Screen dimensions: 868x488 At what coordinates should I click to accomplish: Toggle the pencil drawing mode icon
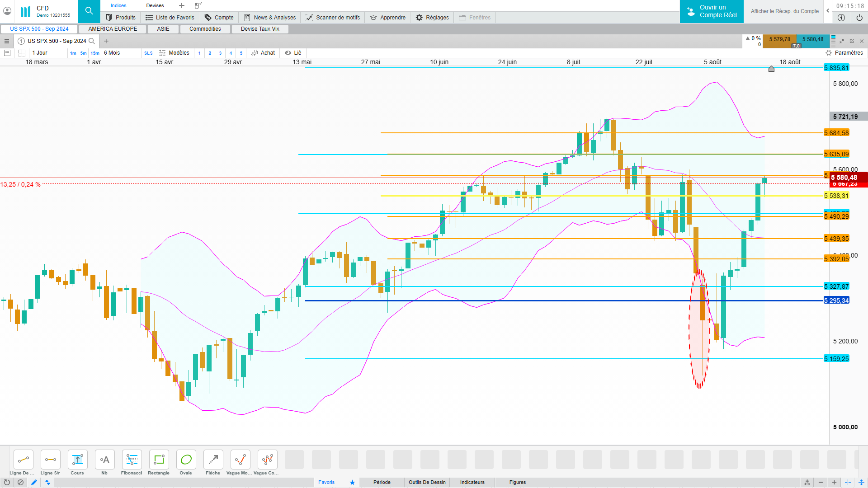coord(34,483)
